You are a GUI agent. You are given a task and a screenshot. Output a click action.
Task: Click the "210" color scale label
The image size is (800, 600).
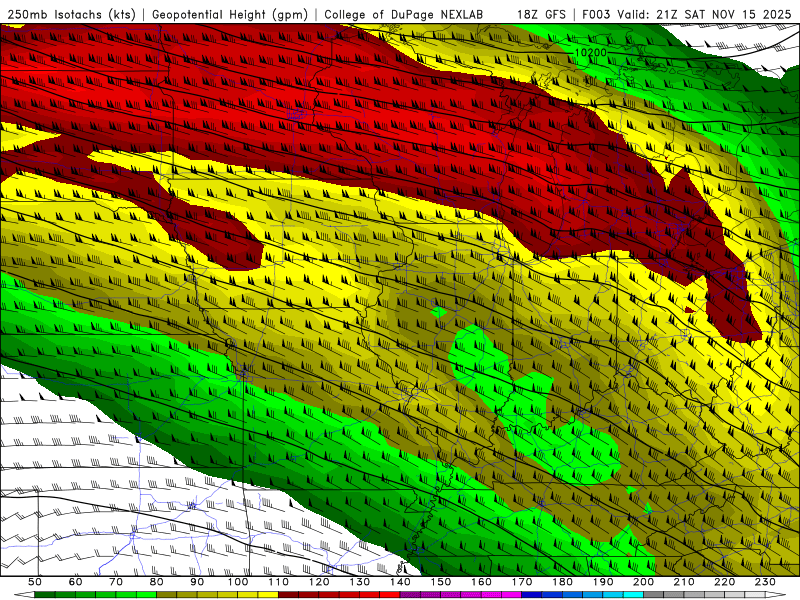tap(684, 582)
